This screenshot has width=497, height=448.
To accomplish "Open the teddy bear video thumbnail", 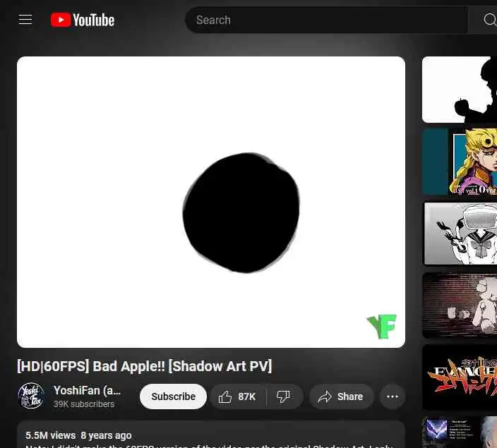I will click(x=460, y=305).
